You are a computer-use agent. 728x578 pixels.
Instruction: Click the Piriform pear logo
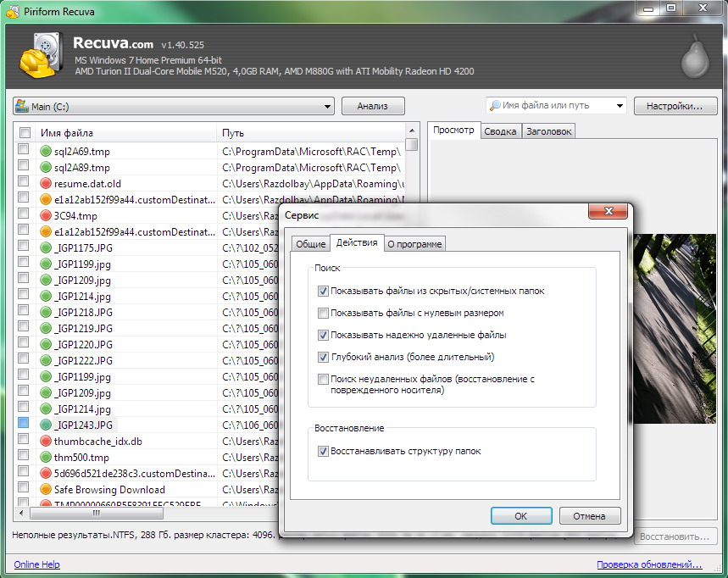695,56
